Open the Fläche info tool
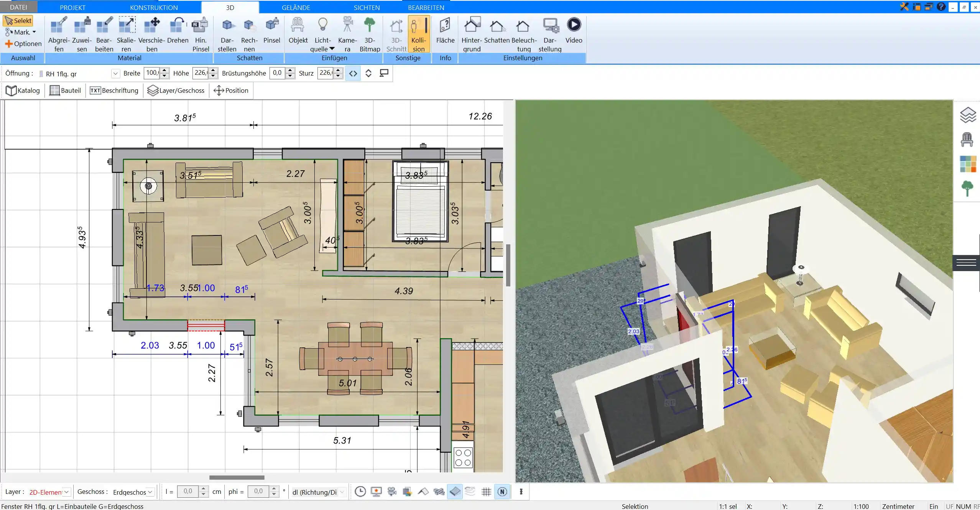 point(445,31)
